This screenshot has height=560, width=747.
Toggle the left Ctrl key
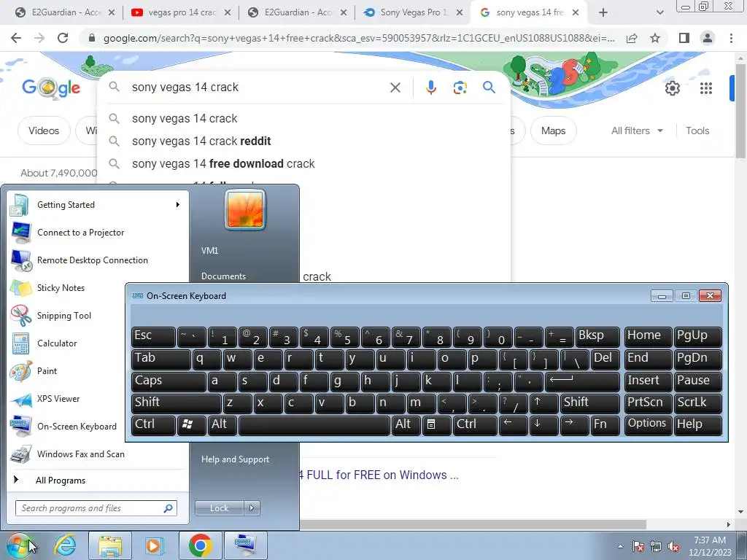click(x=153, y=425)
